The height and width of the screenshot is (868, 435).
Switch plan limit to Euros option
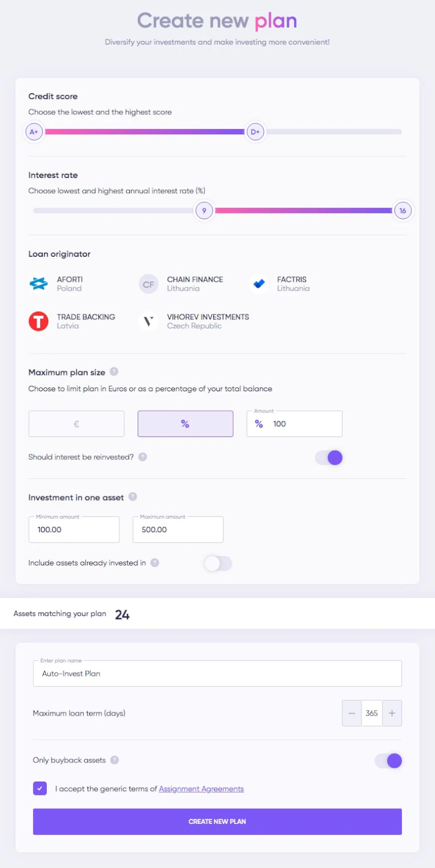[77, 424]
